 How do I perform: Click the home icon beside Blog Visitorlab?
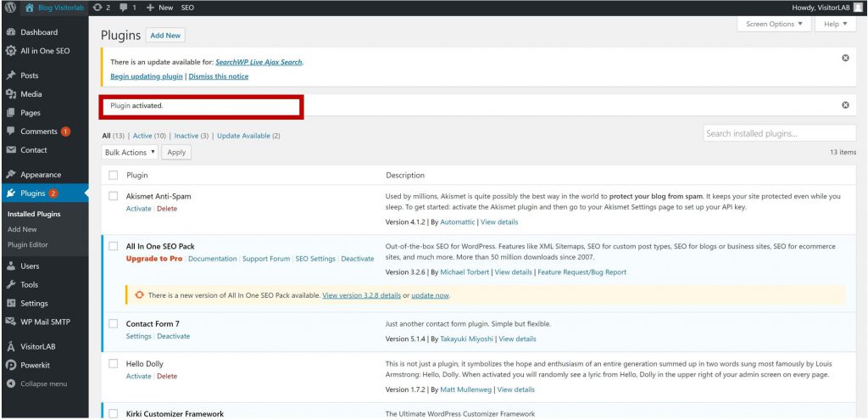click(30, 8)
